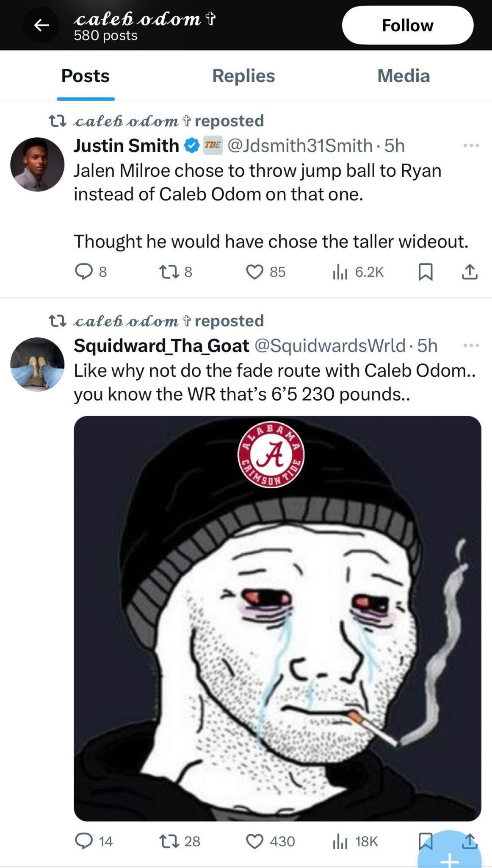Repost Justin Smith's post
The image size is (492, 868).
169,272
